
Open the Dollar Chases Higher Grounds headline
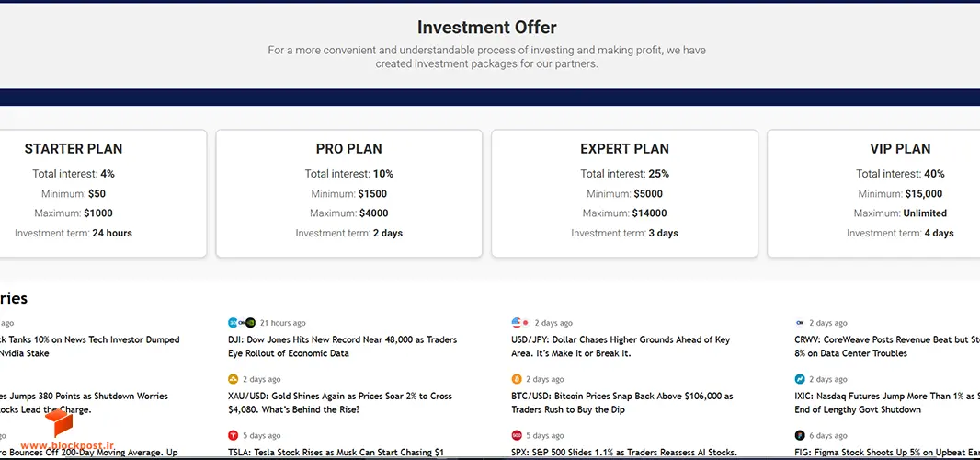tap(621, 347)
